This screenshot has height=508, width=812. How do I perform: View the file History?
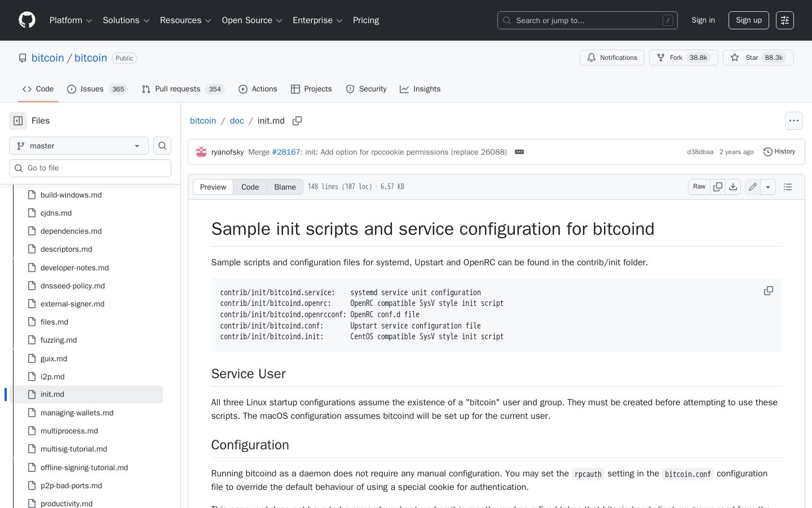tap(779, 152)
